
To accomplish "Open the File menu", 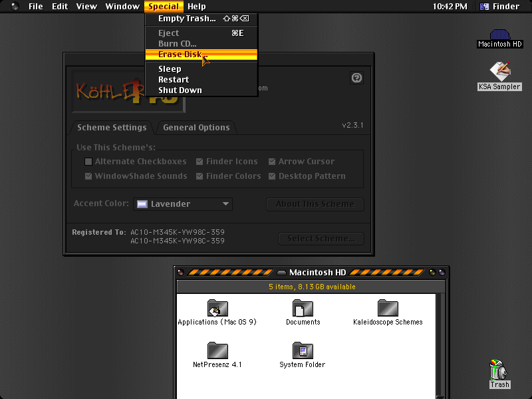I will click(x=36, y=7).
